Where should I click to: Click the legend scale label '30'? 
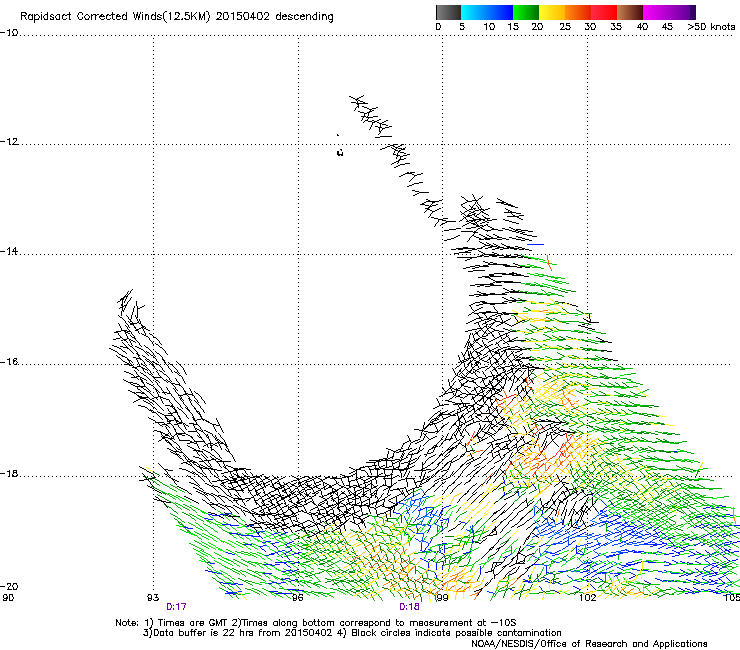click(590, 27)
